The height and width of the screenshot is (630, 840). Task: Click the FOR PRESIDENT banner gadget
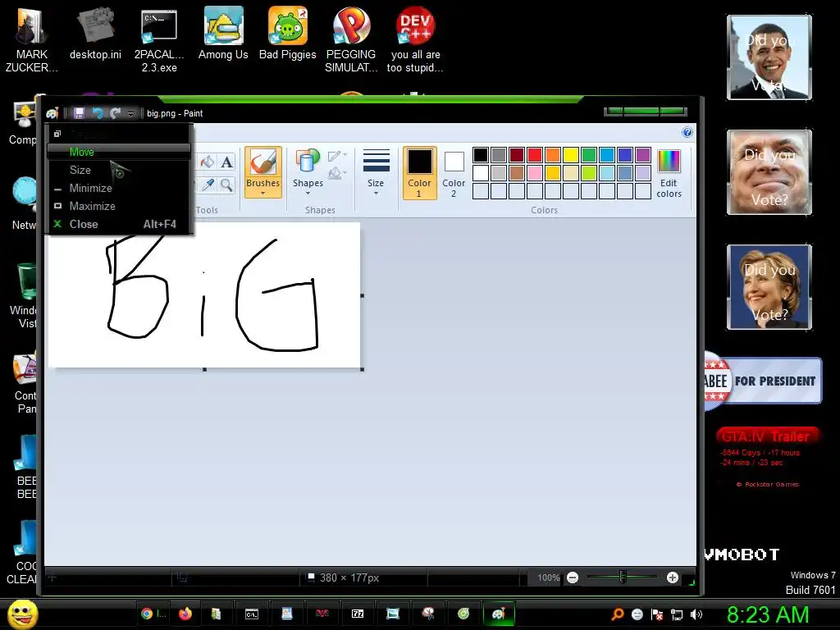pyautogui.click(x=763, y=381)
